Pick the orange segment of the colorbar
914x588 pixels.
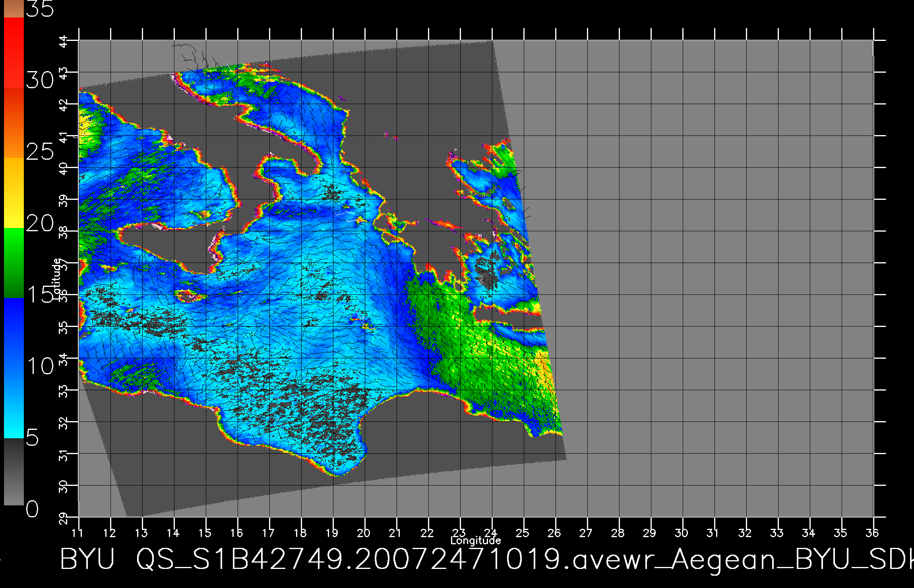click(14, 122)
